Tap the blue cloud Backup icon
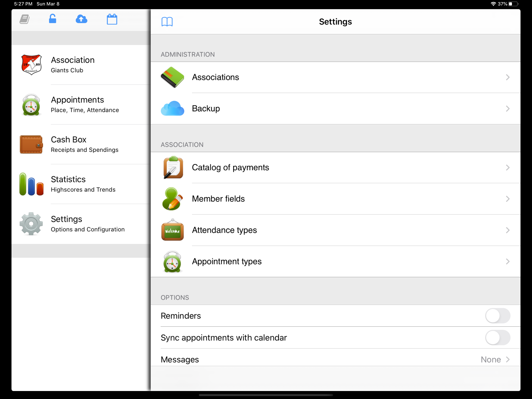 click(x=173, y=109)
